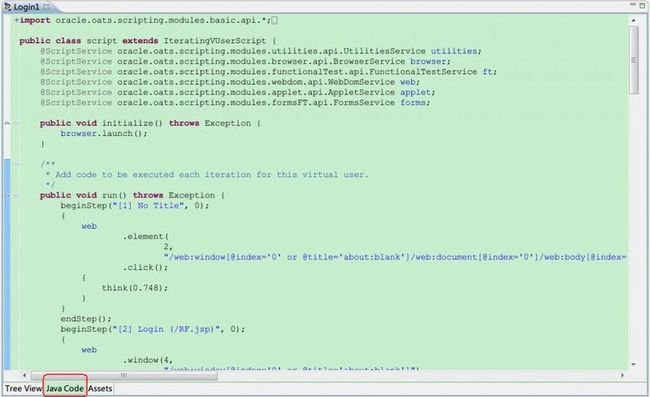Close the Login1 editor tab
The height and width of the screenshot is (397, 650).
[x=46, y=7]
